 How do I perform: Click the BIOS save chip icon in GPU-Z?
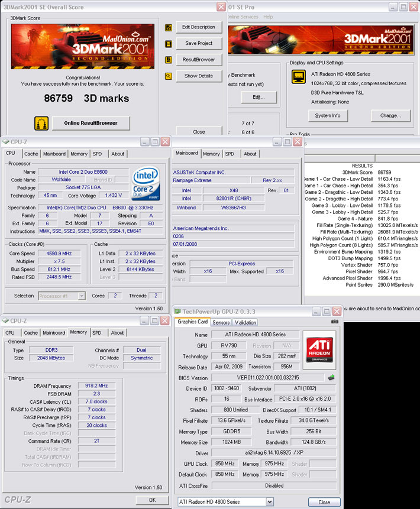coord(331,378)
